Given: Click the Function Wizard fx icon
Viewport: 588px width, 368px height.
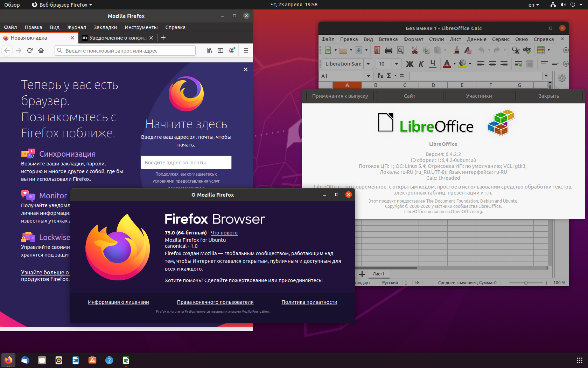Looking at the screenshot, I should pyautogui.click(x=380, y=76).
